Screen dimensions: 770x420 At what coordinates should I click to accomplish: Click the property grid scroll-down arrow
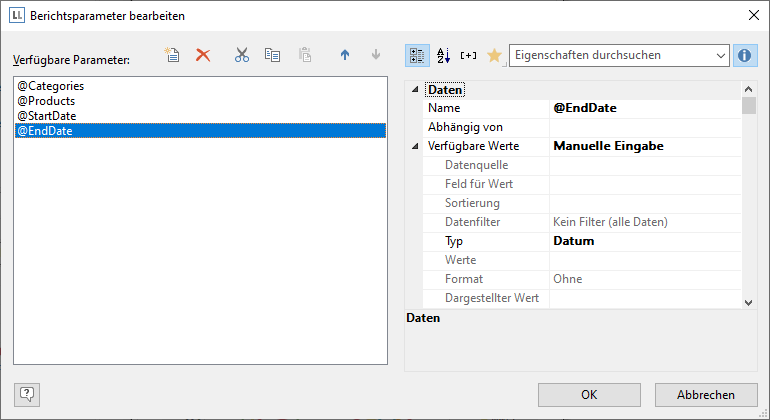coord(749,301)
